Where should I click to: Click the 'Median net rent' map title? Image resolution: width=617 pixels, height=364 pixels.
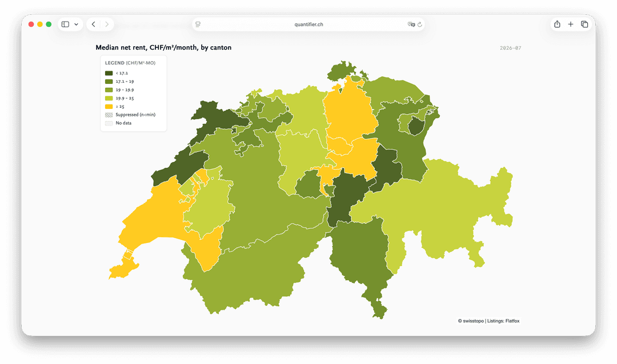pyautogui.click(x=163, y=47)
